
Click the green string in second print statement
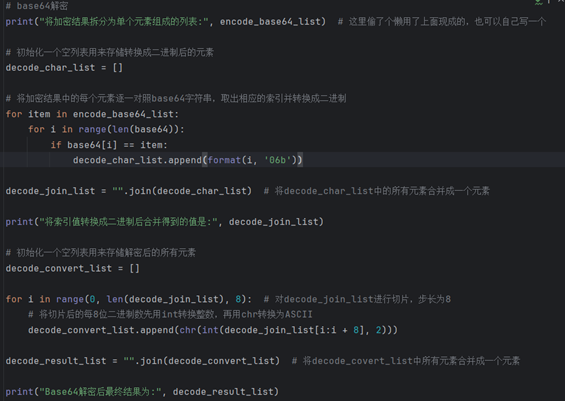click(x=129, y=222)
